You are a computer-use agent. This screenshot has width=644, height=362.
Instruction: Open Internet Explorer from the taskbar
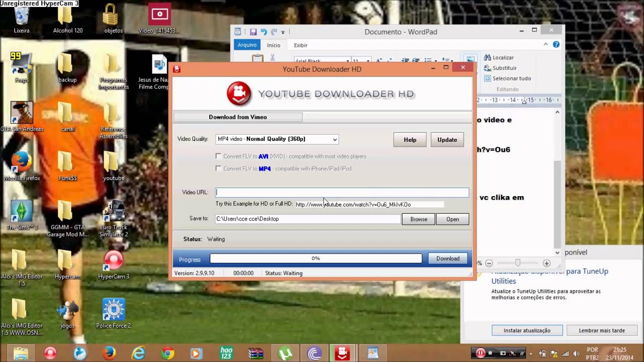[138, 353]
